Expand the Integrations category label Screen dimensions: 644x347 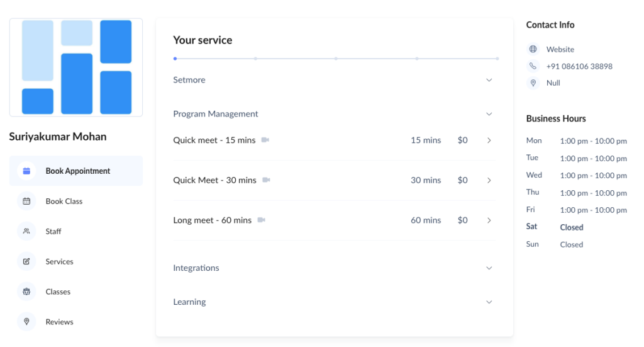coord(196,268)
